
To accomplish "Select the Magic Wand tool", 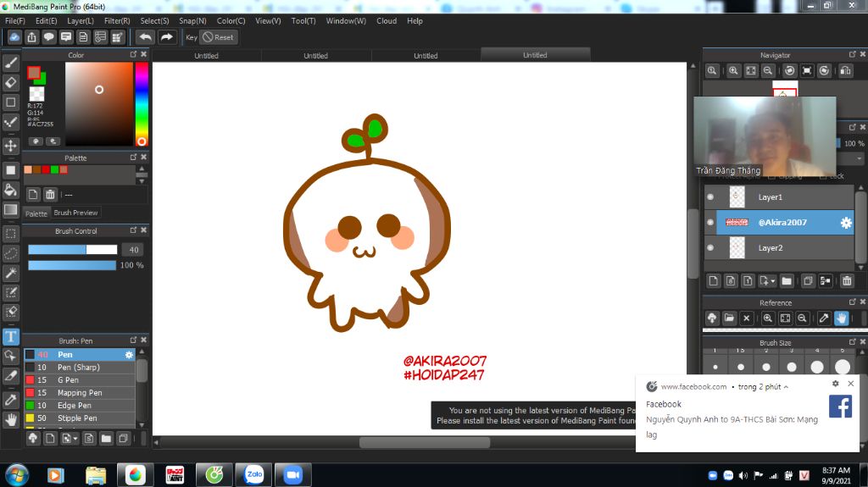I will [10, 273].
